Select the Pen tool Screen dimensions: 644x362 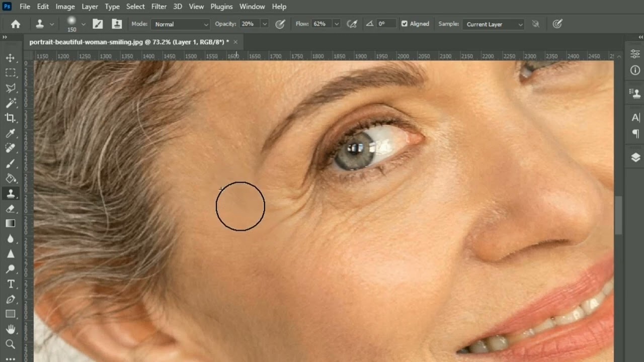click(10, 299)
